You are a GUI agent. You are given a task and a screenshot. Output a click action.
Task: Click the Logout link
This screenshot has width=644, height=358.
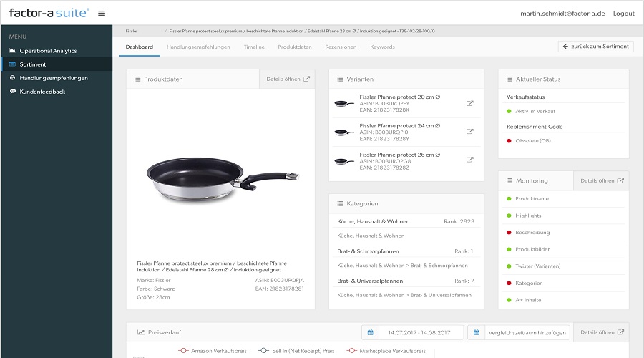(623, 14)
